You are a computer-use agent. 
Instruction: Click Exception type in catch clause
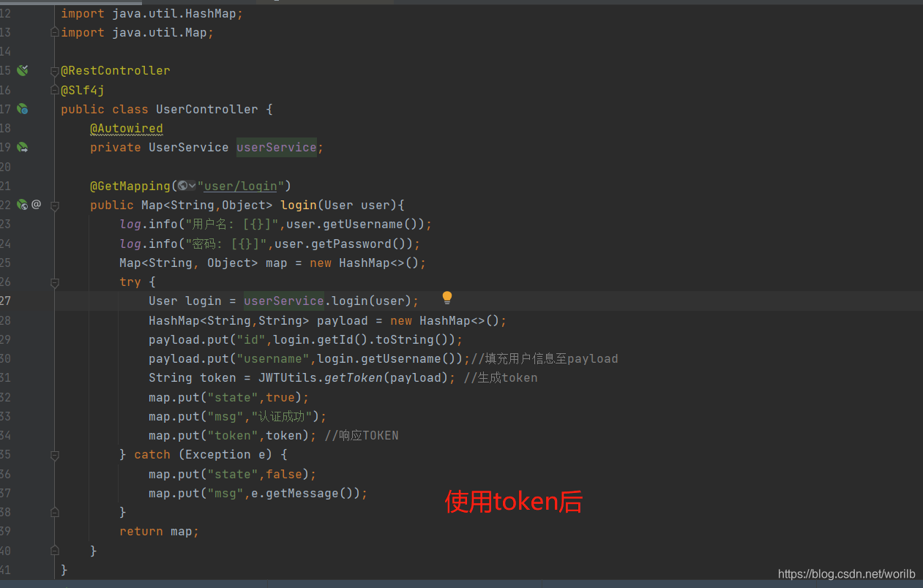pos(218,454)
